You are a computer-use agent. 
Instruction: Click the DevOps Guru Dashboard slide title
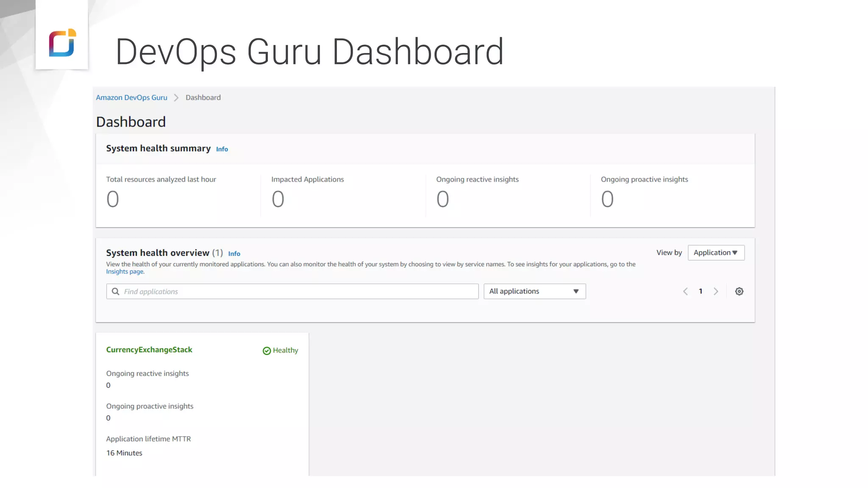pyautogui.click(x=309, y=52)
